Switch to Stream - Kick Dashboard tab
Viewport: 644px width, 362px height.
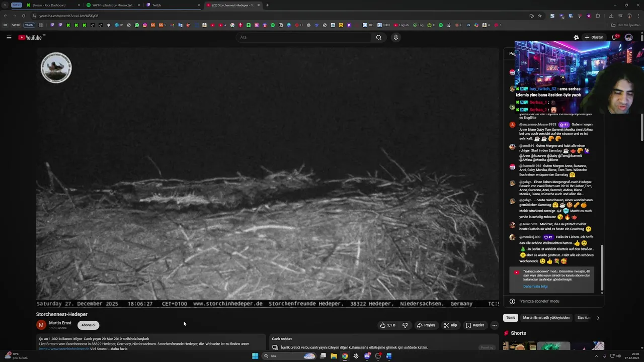tap(53, 5)
